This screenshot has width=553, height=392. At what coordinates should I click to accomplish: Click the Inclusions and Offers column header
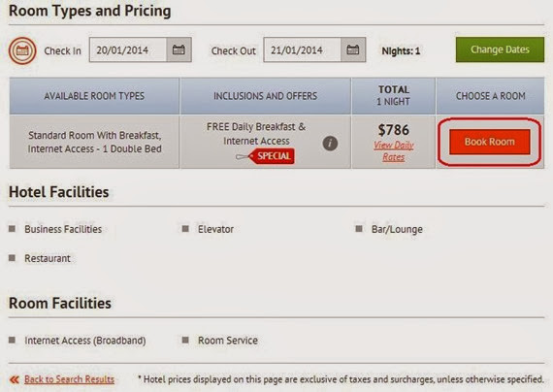click(x=265, y=96)
